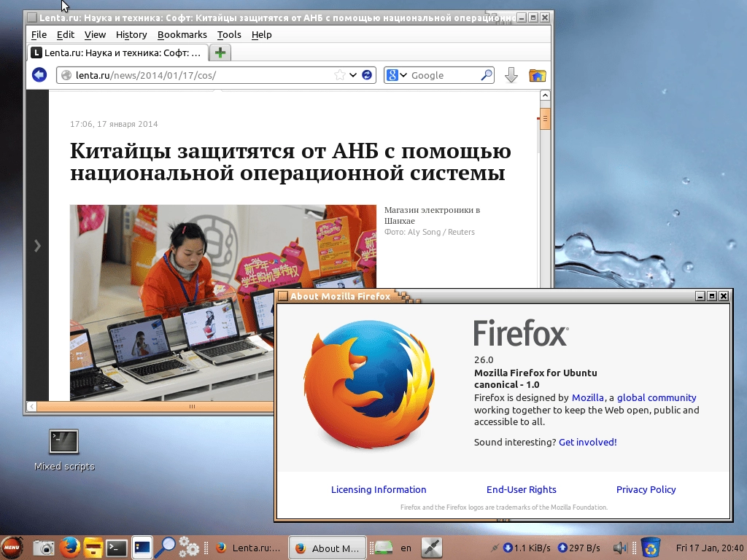Click the download speed 1.1 KiB/s indicator

click(x=527, y=548)
